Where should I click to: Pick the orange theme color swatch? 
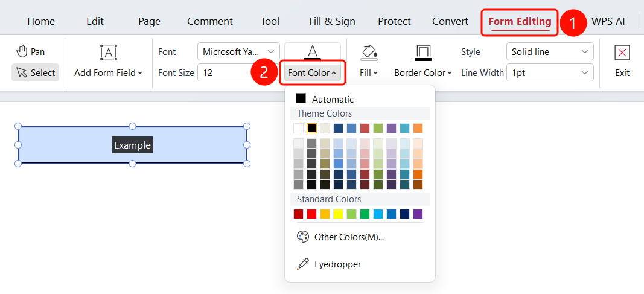(418, 128)
